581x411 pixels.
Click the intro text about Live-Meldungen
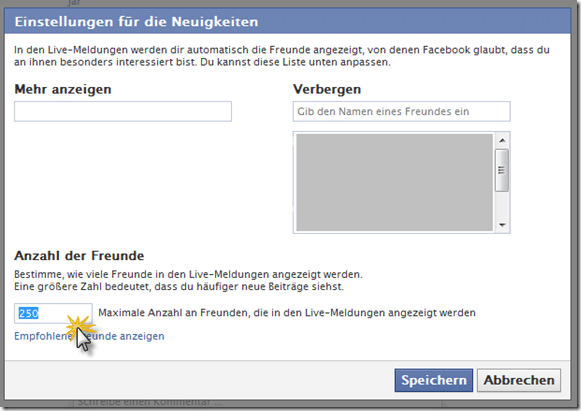coord(282,56)
